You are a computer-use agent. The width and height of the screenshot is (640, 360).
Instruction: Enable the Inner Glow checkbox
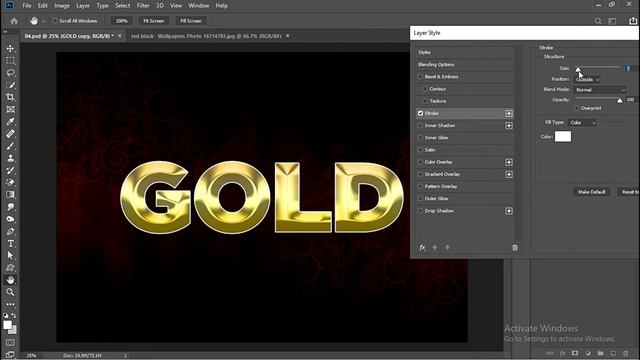tap(420, 138)
